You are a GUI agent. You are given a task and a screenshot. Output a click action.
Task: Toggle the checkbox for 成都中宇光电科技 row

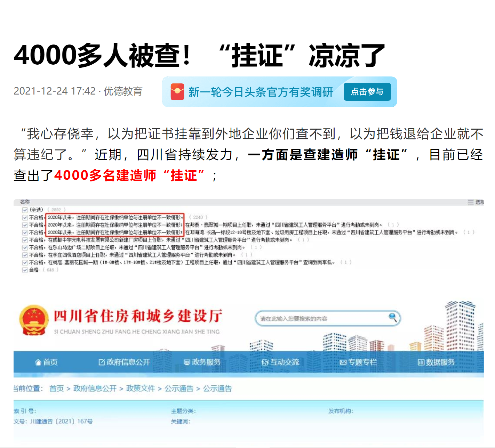tap(25, 240)
